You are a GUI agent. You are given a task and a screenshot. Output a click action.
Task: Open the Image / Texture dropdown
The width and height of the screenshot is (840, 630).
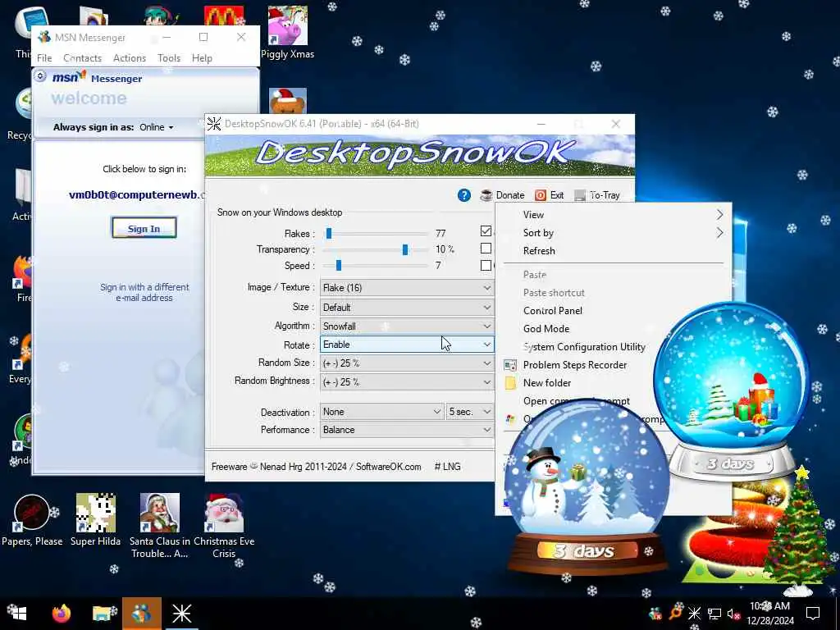(407, 288)
